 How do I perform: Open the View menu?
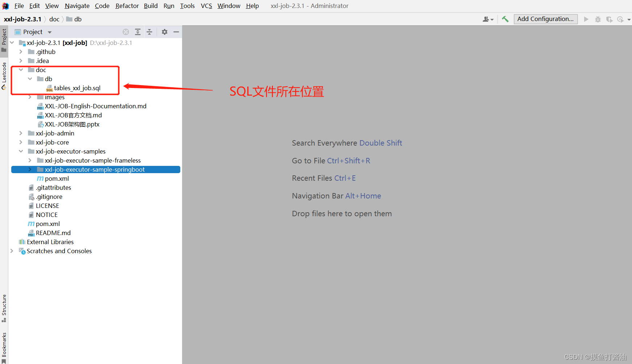(x=52, y=6)
